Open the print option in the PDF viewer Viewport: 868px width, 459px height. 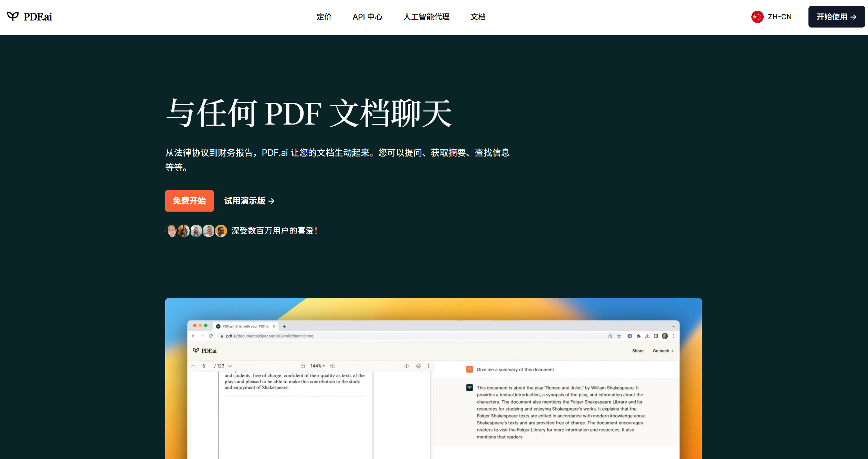click(419, 366)
